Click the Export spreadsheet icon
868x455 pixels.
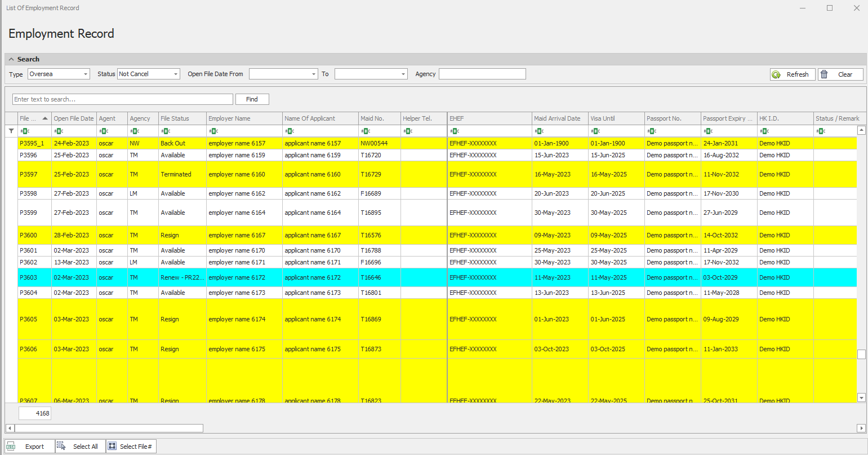coord(11,447)
